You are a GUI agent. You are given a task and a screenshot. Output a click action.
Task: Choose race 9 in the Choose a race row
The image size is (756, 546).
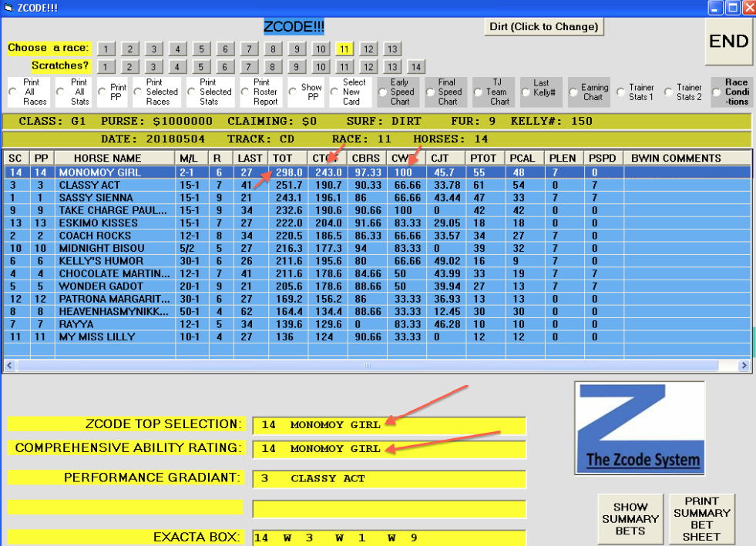(297, 49)
